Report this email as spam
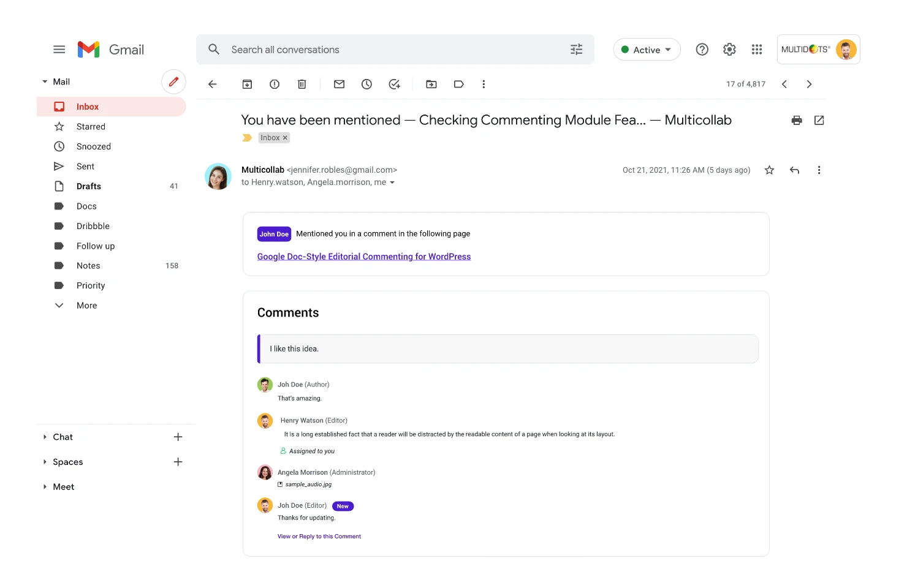 (275, 85)
